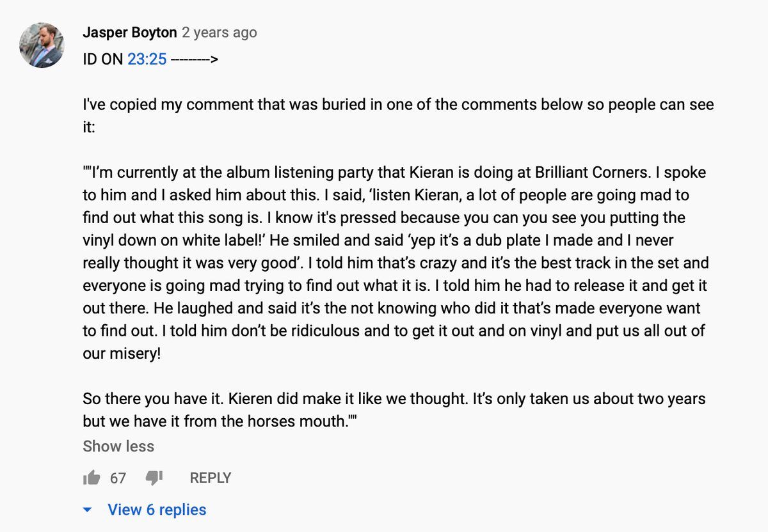The width and height of the screenshot is (768, 532).
Task: Dislike the comment with thumbs down icon
Action: pos(155,478)
